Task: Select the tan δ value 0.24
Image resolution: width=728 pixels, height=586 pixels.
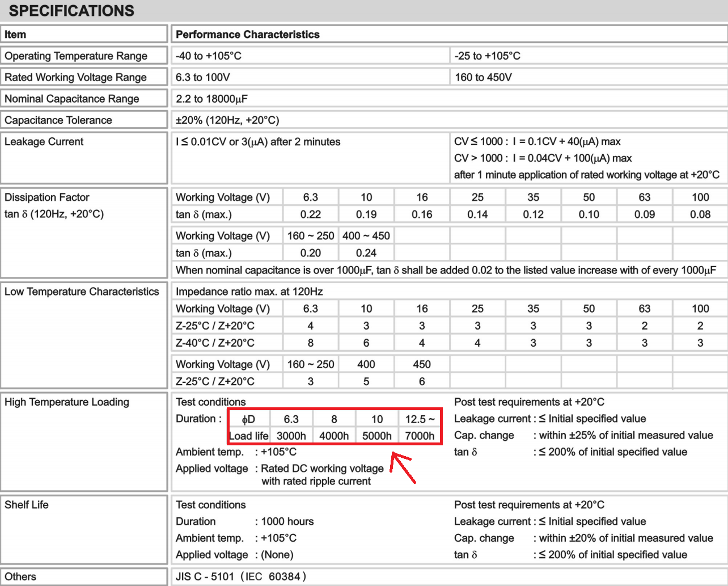Action: [366, 253]
